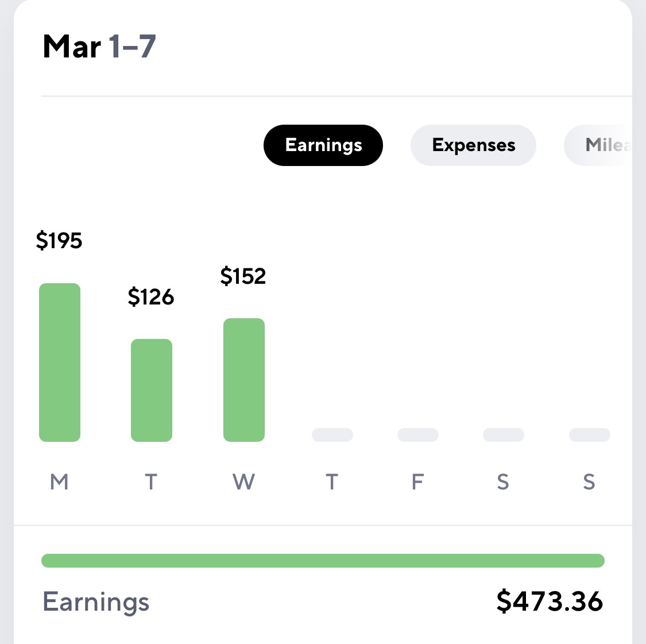Open the Earnings summary row

(323, 601)
